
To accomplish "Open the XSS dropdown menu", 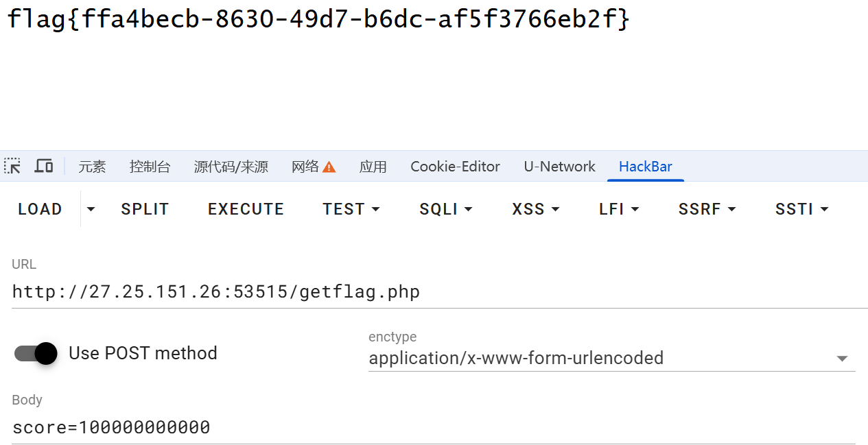I will 536,209.
